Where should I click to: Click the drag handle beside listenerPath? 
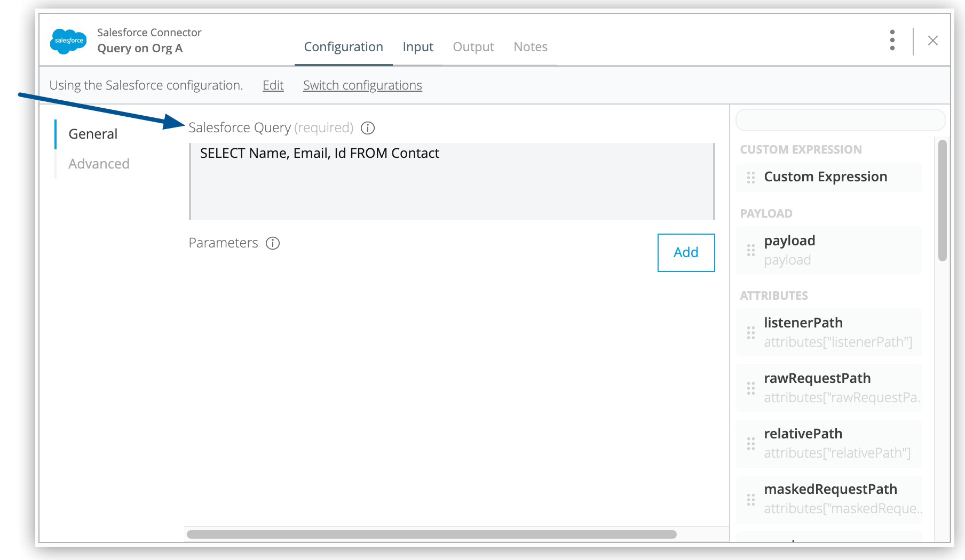[x=750, y=332]
